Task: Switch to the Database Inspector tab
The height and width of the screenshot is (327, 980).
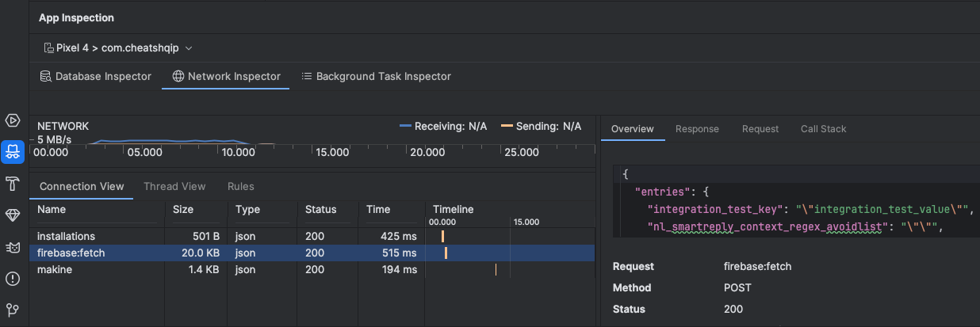Action: [x=95, y=77]
